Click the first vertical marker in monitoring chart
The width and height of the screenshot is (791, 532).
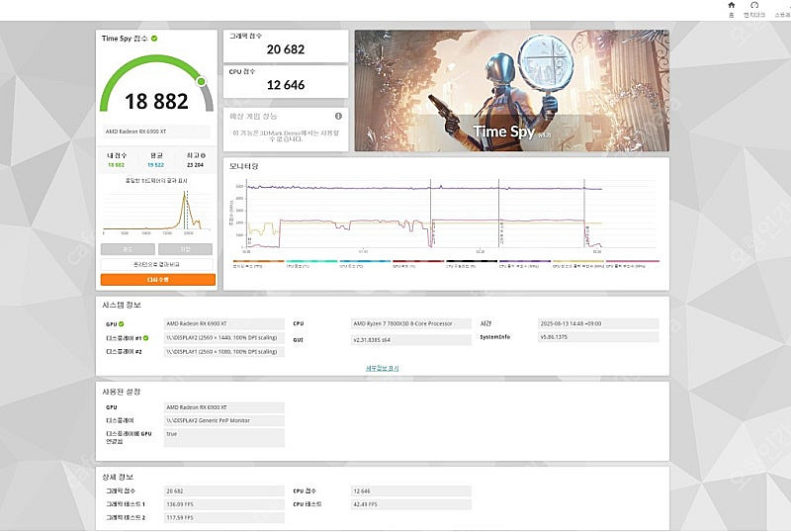click(430, 213)
